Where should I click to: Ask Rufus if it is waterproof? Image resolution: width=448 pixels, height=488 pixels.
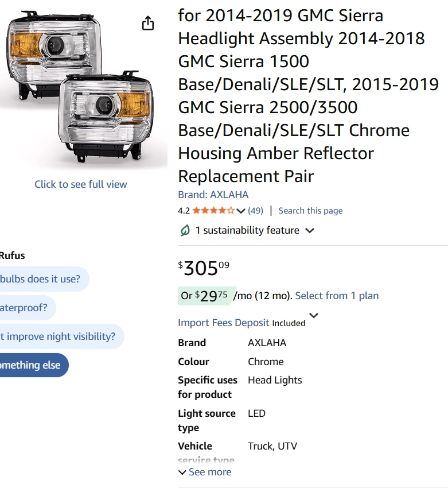pos(25,308)
